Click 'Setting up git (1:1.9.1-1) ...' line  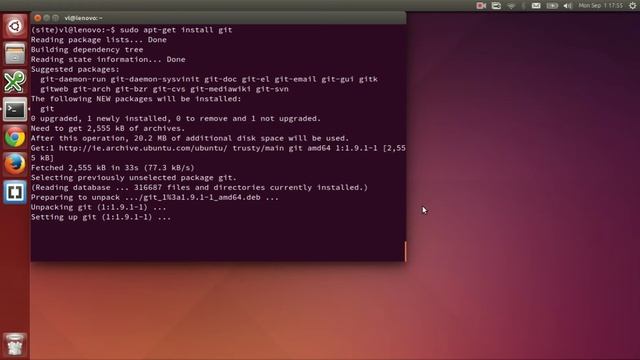click(101, 217)
